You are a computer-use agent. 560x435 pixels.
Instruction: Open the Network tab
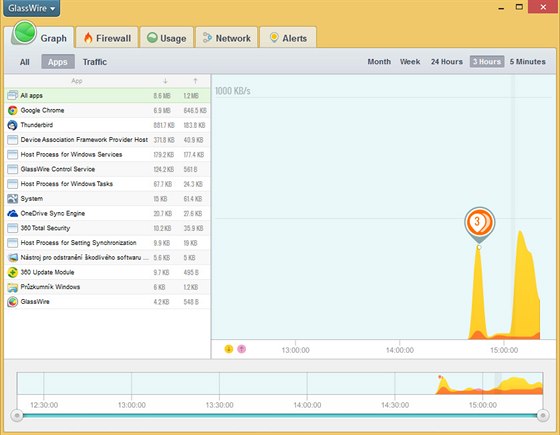226,38
